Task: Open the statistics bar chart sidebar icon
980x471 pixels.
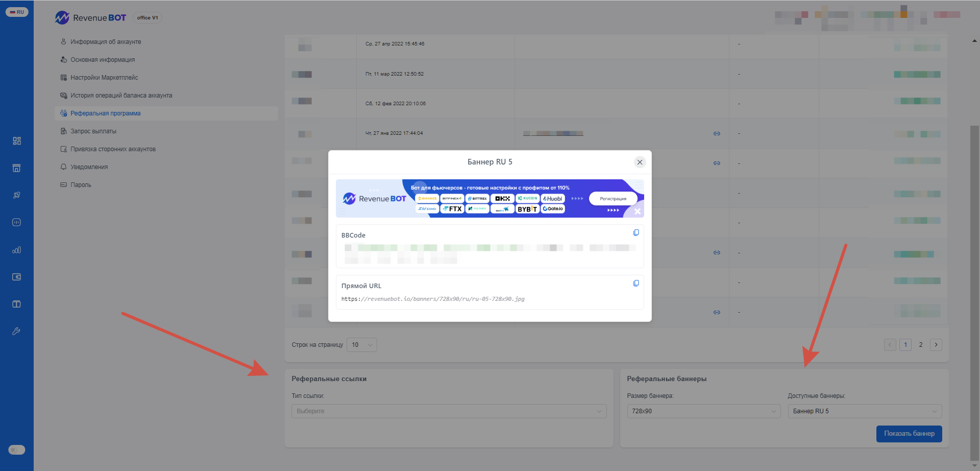Action: click(x=17, y=250)
